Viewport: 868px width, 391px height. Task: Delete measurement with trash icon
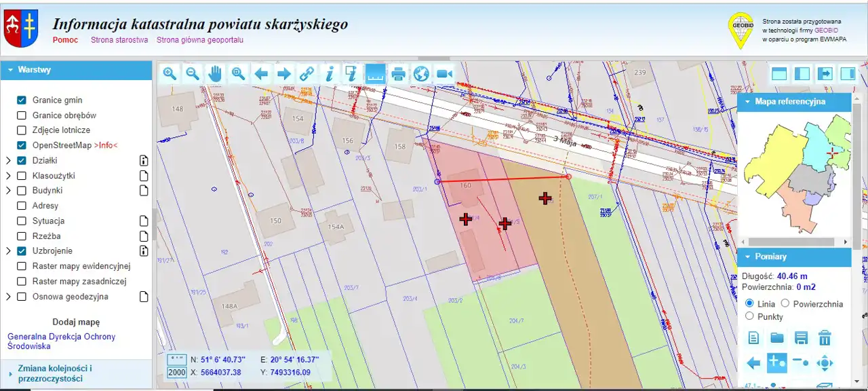(x=825, y=338)
